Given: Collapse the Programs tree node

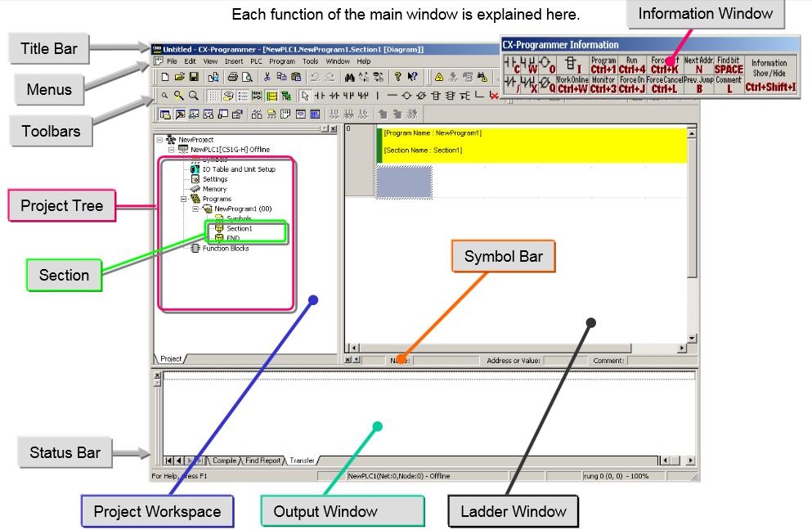Looking at the screenshot, I should tap(183, 199).
